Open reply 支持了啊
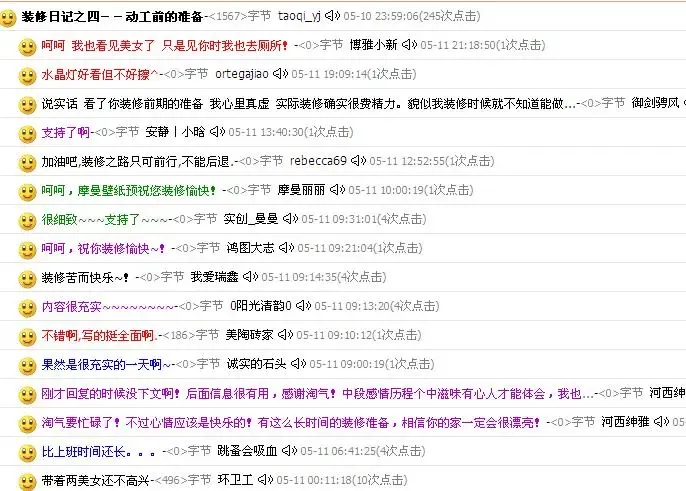This screenshot has width=686, height=491. [66, 132]
